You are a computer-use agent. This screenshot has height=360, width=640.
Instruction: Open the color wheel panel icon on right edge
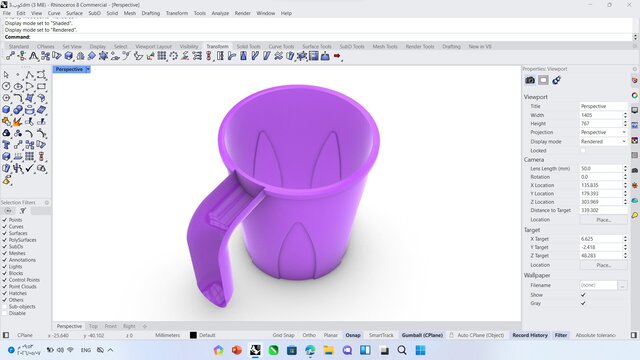634,95
